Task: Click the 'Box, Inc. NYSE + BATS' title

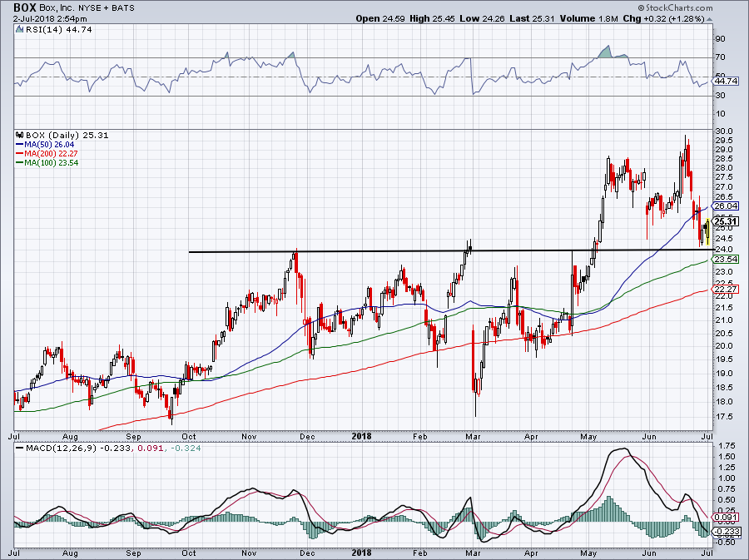Action: [87, 7]
